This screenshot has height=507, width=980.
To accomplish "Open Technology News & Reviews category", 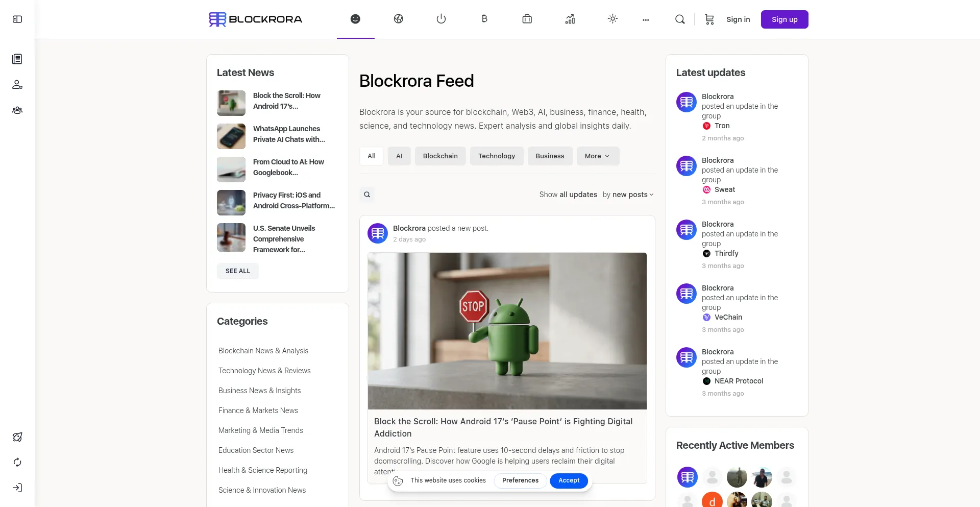I will [264, 371].
